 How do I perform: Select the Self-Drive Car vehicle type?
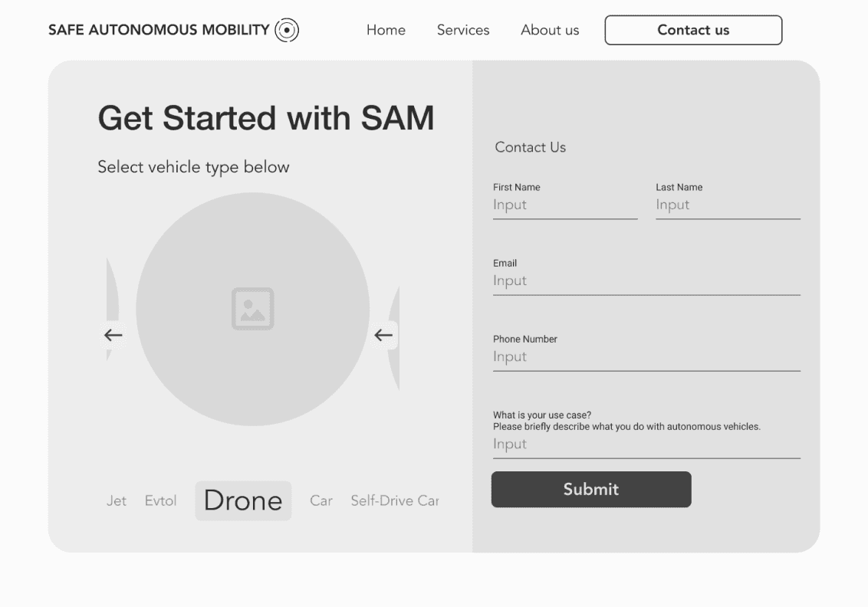(395, 500)
